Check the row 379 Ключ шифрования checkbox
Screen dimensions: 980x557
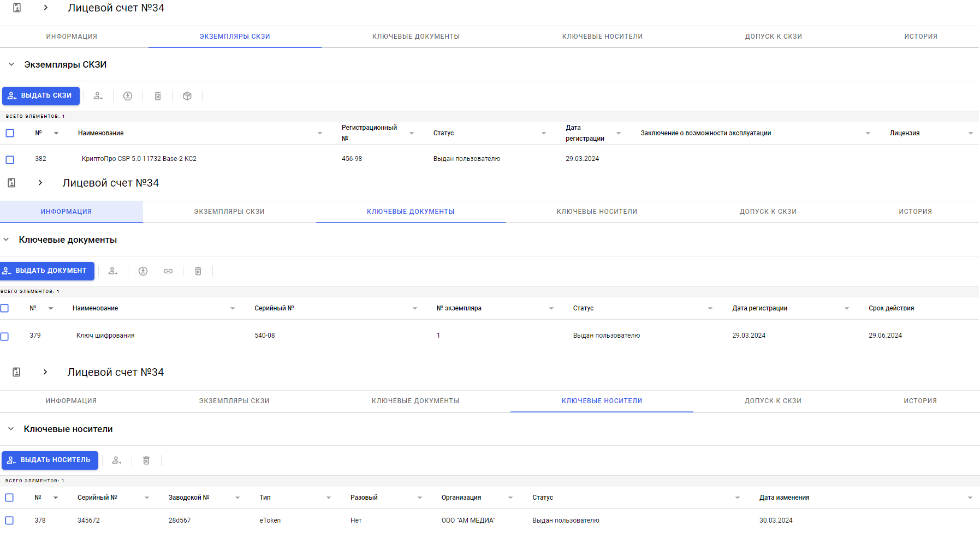pyautogui.click(x=5, y=337)
